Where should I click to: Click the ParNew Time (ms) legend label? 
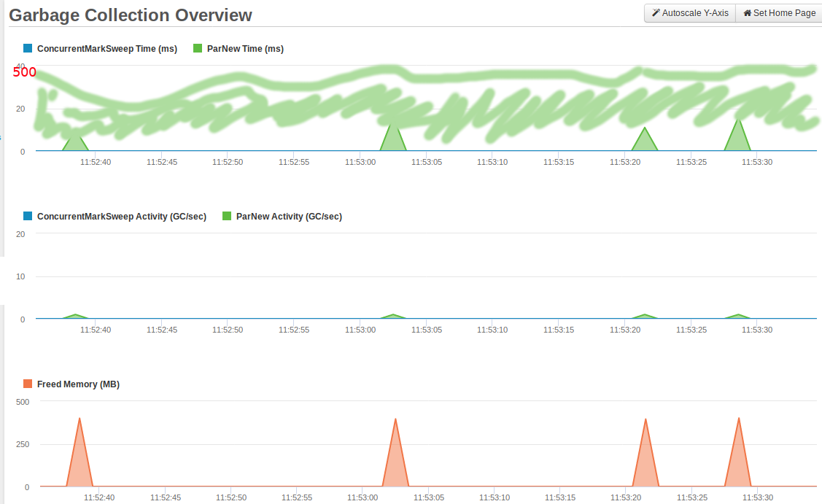tap(245, 49)
